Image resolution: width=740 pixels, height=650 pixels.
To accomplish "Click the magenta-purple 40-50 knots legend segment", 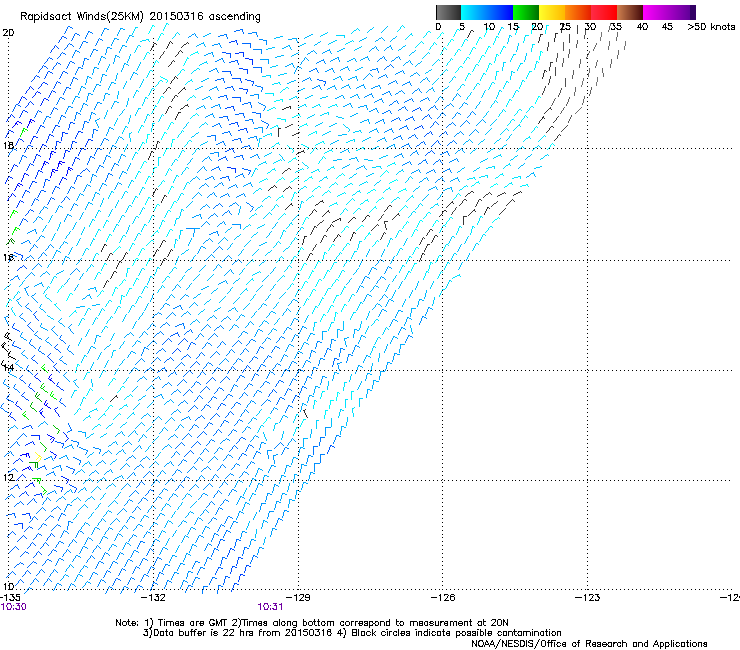I will coord(669,12).
